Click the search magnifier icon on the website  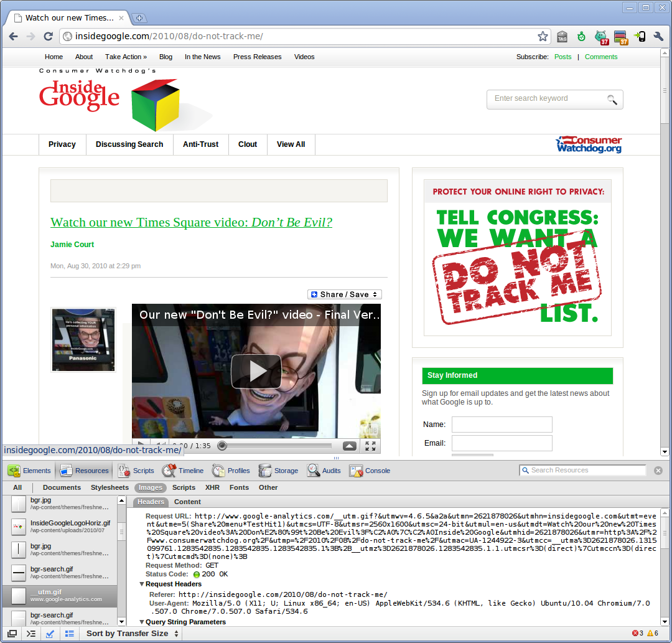pos(612,100)
